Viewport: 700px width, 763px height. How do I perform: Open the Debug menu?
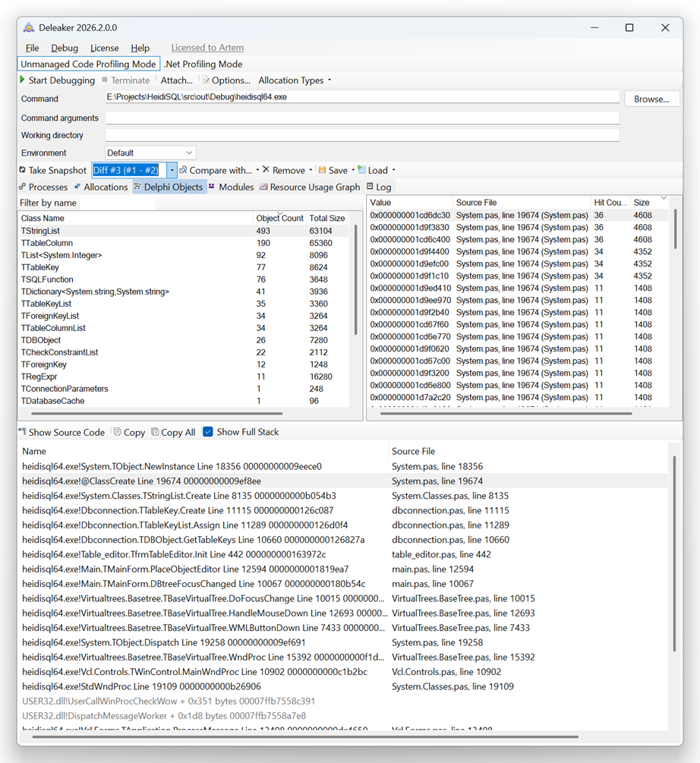(x=65, y=48)
